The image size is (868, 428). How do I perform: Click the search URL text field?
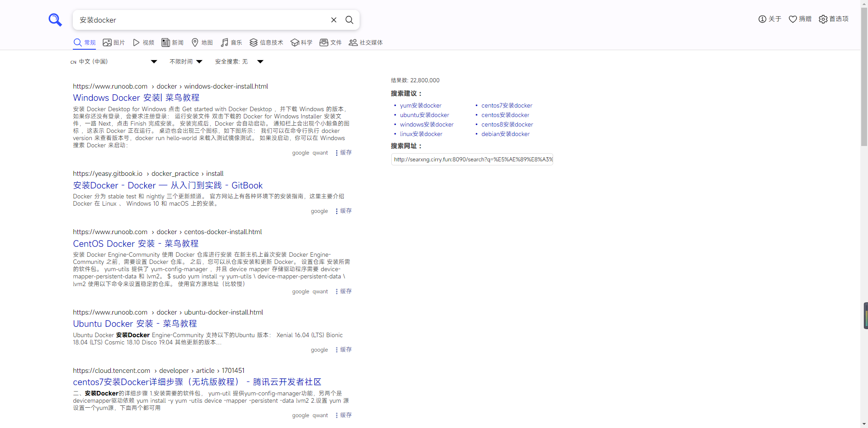click(x=472, y=160)
